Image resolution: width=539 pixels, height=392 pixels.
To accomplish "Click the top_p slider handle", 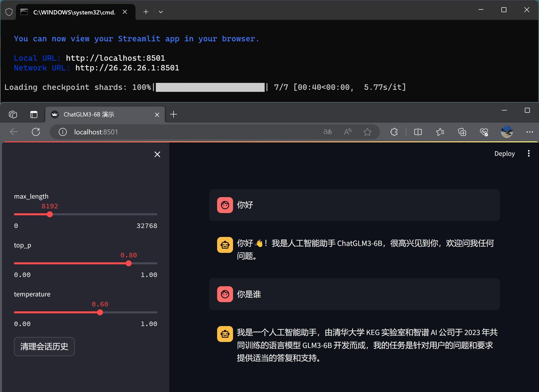I will (x=128, y=263).
